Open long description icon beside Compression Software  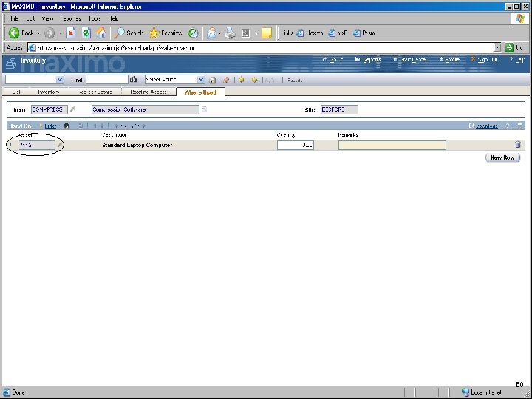(204, 109)
